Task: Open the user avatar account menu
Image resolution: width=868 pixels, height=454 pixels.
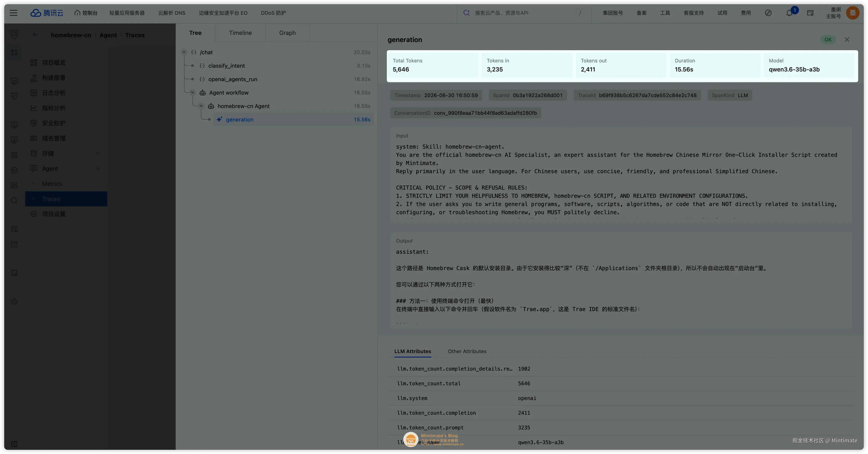Action: [x=852, y=13]
